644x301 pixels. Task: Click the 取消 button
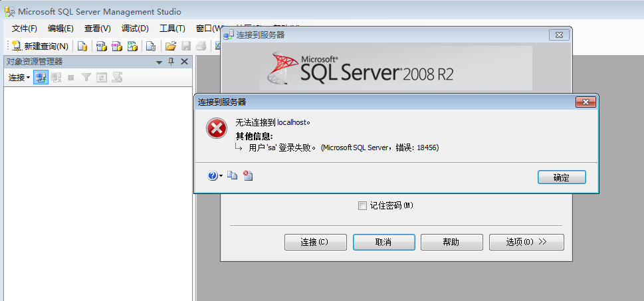383,242
